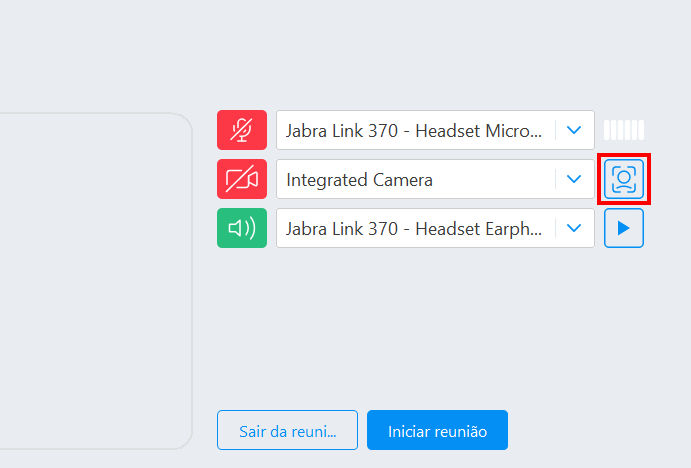
Task: Expand the Integrated Camera chevron
Action: (574, 179)
